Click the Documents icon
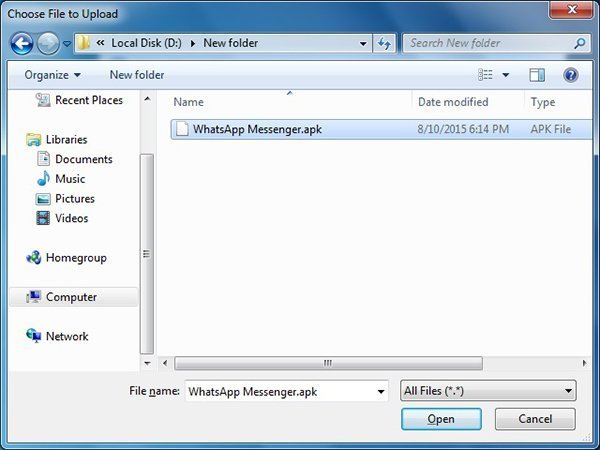Screen dimensions: 600x450 coord(43,159)
